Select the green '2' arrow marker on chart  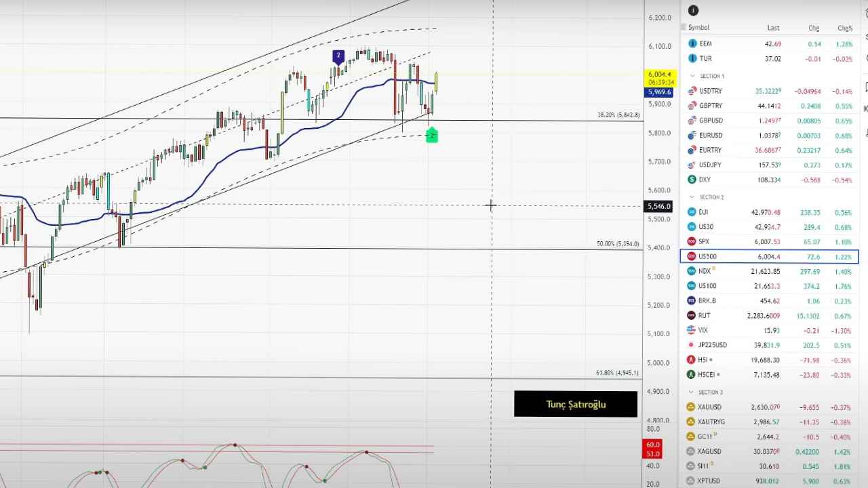[x=431, y=135]
